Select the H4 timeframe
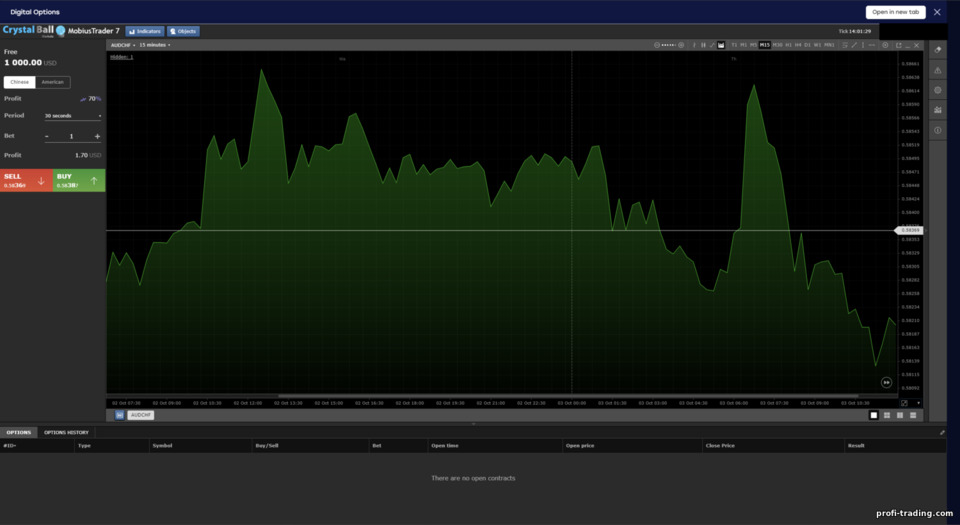The image size is (960, 525). click(x=798, y=45)
